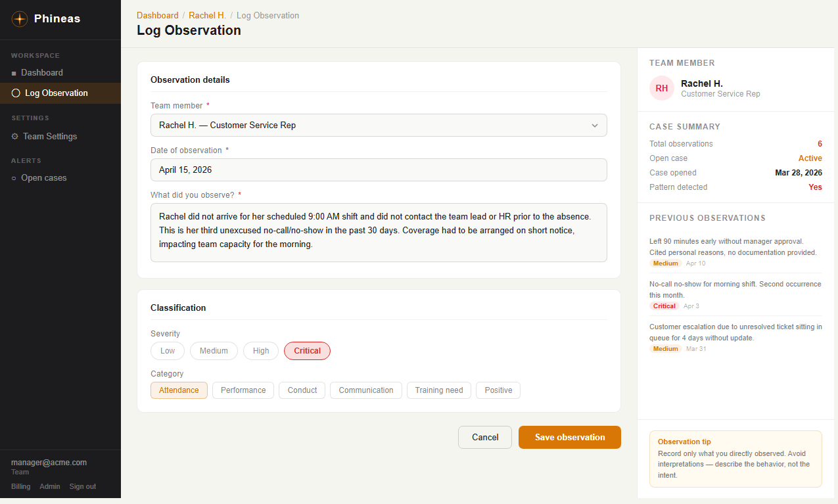Screen dimensions: 838x504
Task: Save the observation
Action: coord(570,438)
